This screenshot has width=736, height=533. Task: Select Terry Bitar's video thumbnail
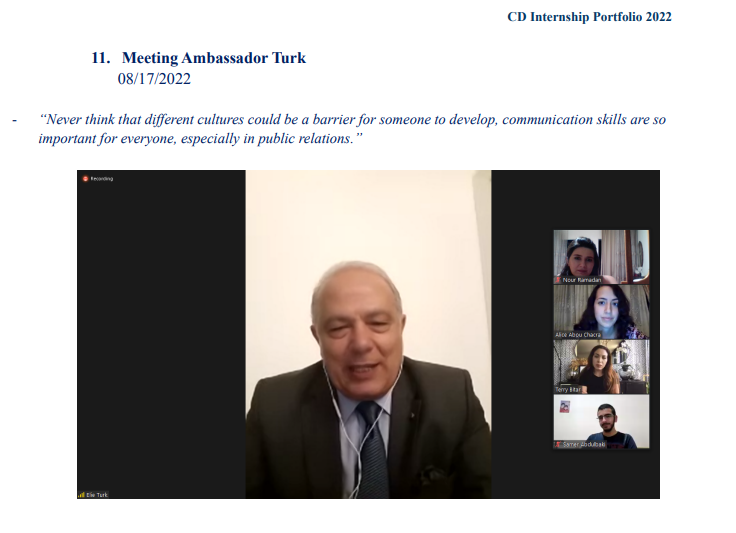(x=601, y=366)
